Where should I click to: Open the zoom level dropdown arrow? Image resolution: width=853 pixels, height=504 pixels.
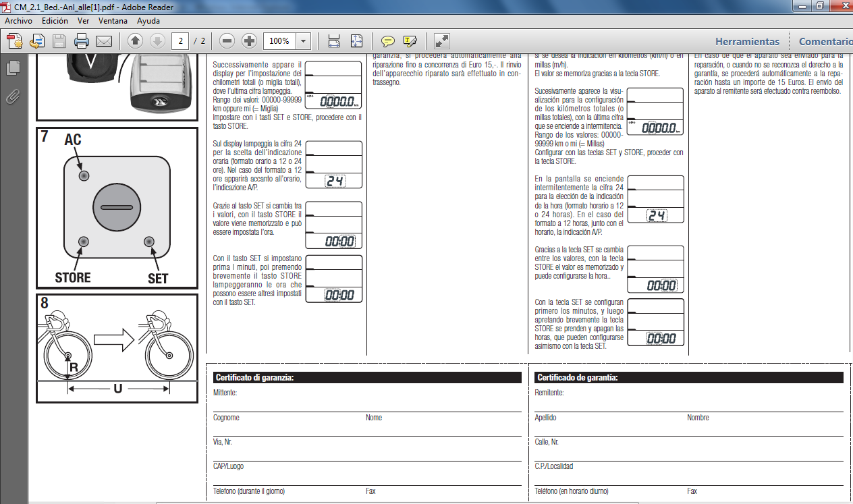303,41
